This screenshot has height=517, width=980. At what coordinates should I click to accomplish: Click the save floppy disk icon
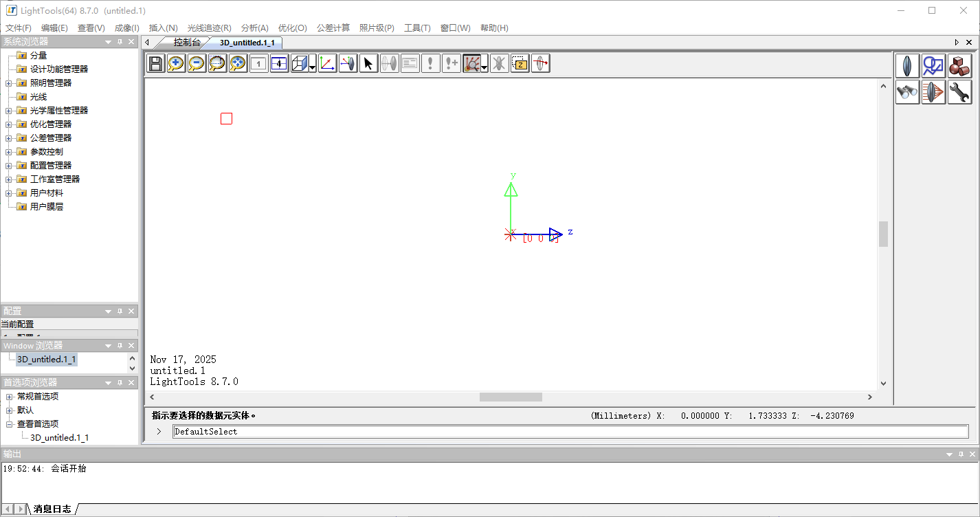156,64
